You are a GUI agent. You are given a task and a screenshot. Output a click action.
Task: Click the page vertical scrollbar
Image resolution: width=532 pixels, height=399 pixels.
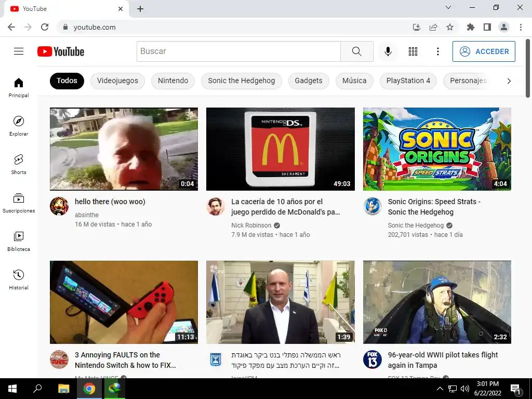pyautogui.click(x=528, y=68)
